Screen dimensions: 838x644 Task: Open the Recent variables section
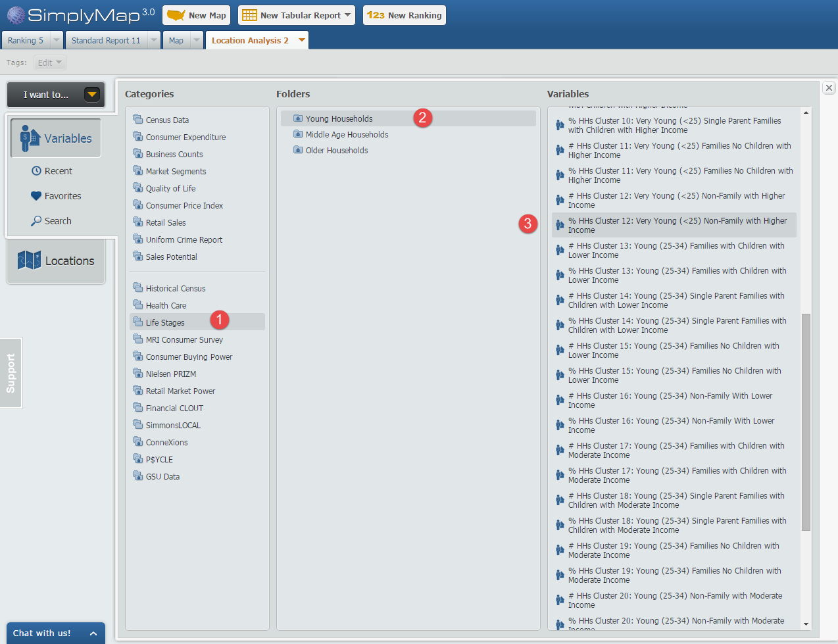[52, 171]
